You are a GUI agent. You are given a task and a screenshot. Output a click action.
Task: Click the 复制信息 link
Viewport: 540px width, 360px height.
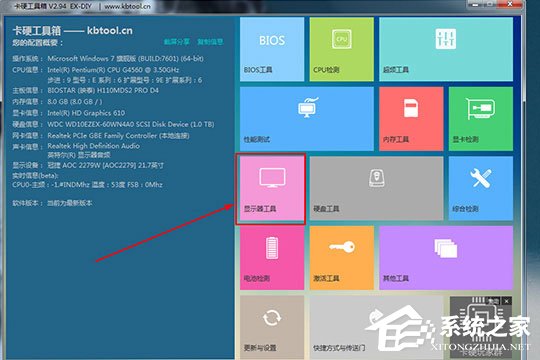click(x=210, y=42)
